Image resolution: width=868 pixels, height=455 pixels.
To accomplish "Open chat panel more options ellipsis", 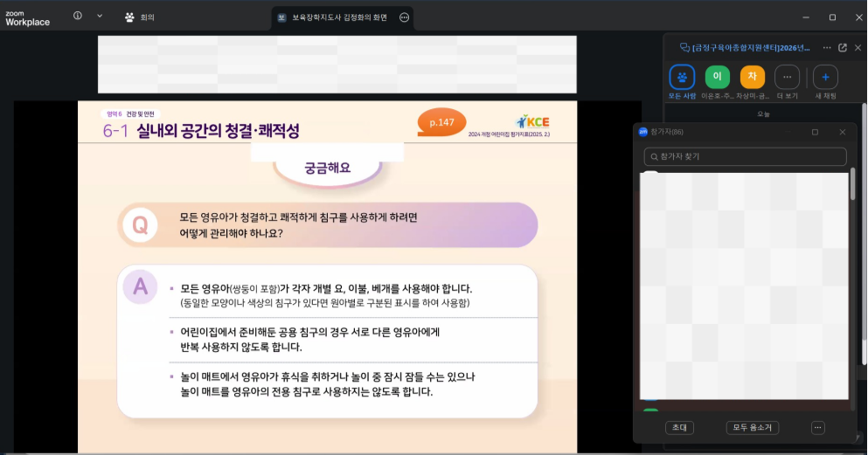I will pyautogui.click(x=826, y=48).
